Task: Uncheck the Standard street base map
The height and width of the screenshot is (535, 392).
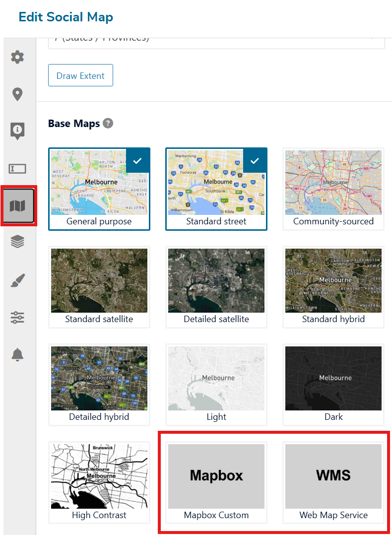Action: click(216, 189)
